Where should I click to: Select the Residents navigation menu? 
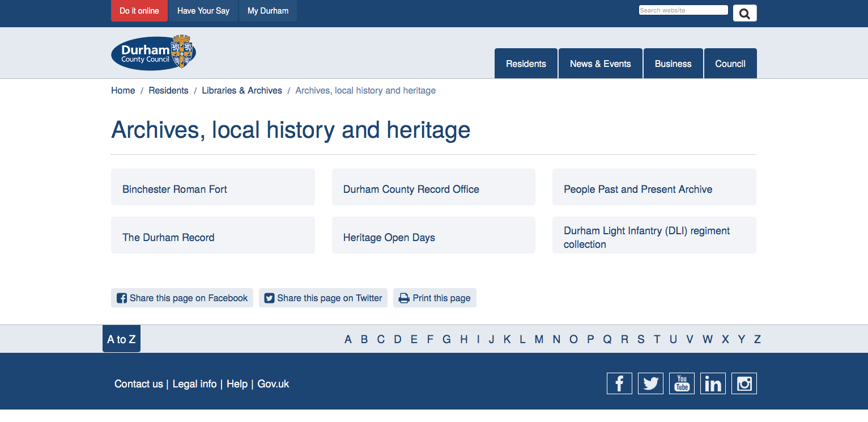526,64
